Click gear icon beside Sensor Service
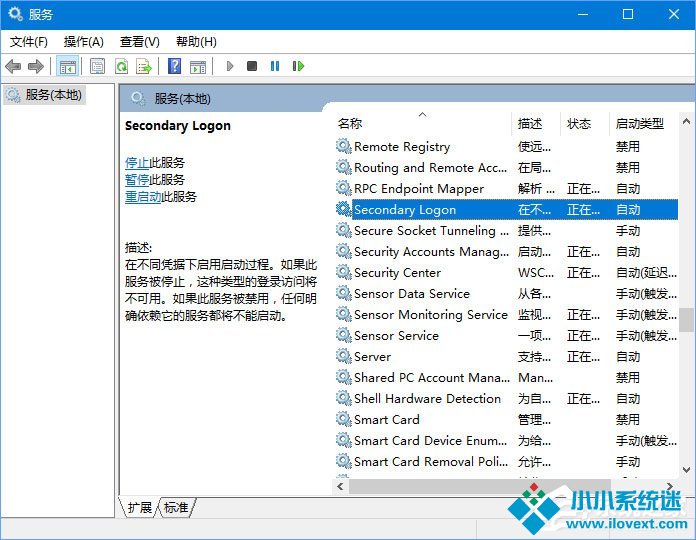Image resolution: width=696 pixels, height=540 pixels. point(344,335)
